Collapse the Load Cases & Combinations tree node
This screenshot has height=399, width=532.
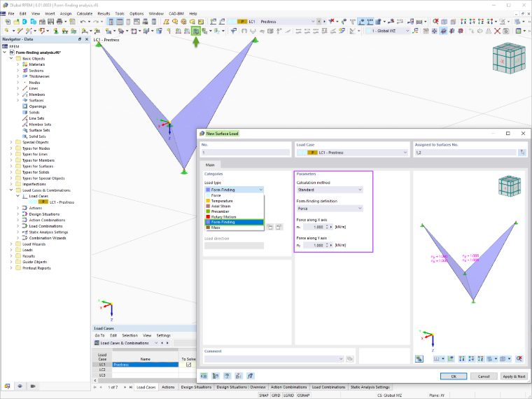[11, 190]
